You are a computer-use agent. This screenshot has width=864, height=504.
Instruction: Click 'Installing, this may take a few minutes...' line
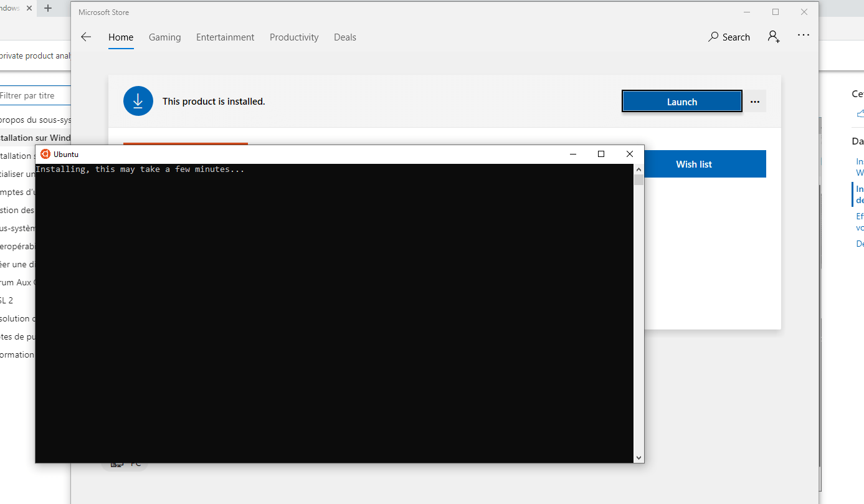140,169
